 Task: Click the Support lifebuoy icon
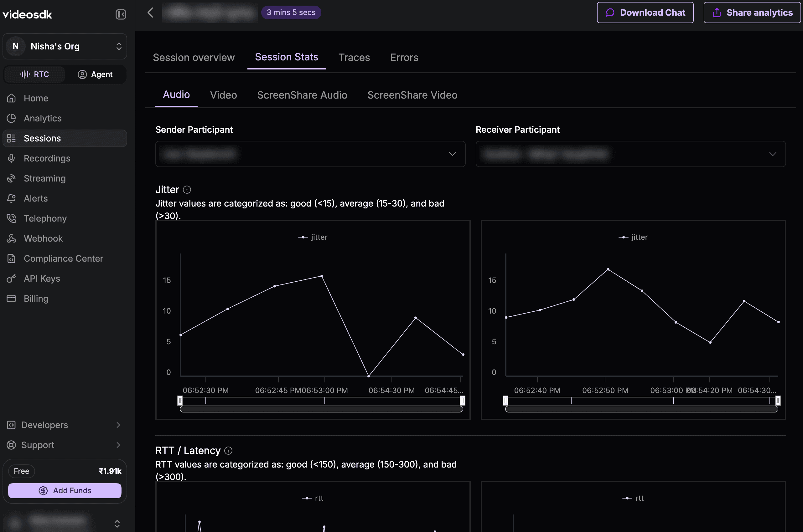coord(12,445)
